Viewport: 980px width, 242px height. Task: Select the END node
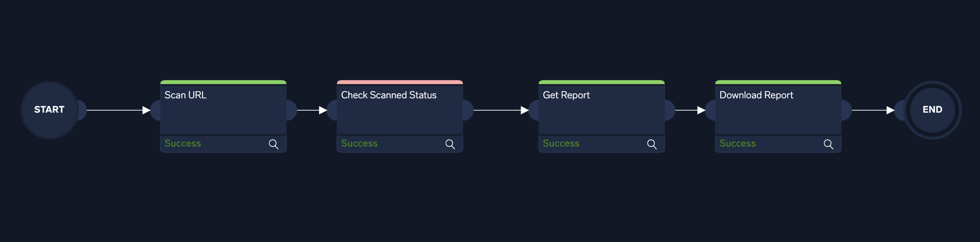tap(932, 110)
